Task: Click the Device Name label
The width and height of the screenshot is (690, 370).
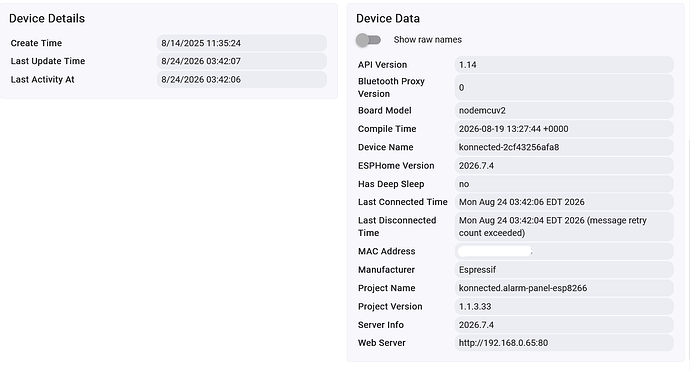Action: (x=385, y=147)
